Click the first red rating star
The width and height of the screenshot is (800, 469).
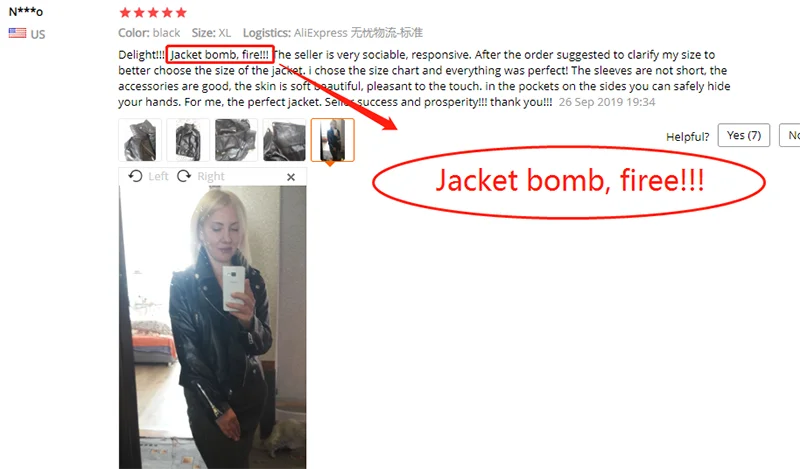pos(125,12)
